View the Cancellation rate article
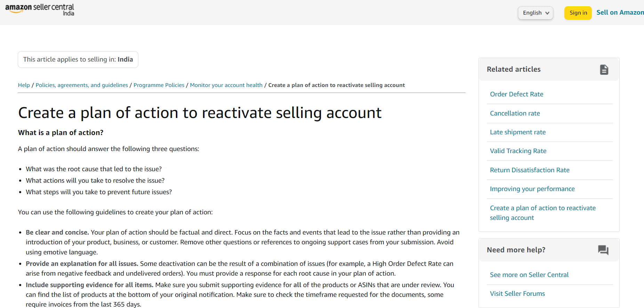 point(515,113)
